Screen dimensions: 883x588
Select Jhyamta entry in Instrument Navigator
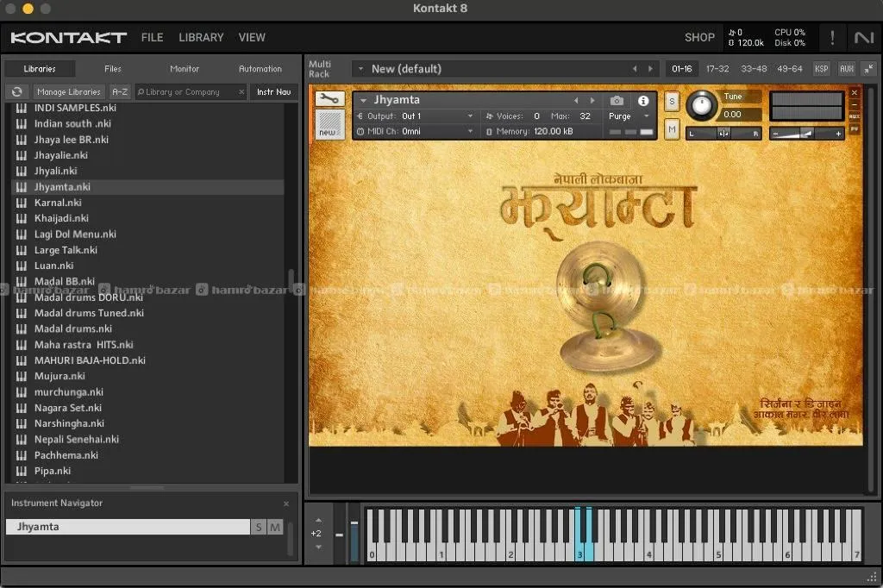(x=128, y=527)
